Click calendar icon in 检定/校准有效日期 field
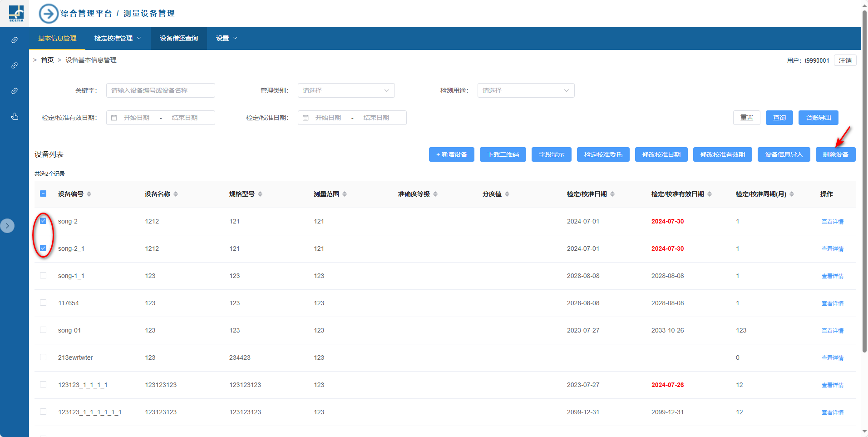868x437 pixels. [x=114, y=118]
